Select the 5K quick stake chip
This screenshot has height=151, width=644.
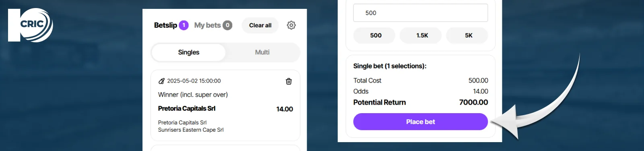(469, 35)
